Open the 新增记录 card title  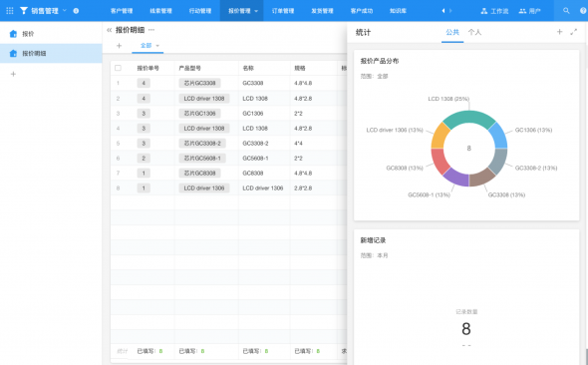coord(373,240)
